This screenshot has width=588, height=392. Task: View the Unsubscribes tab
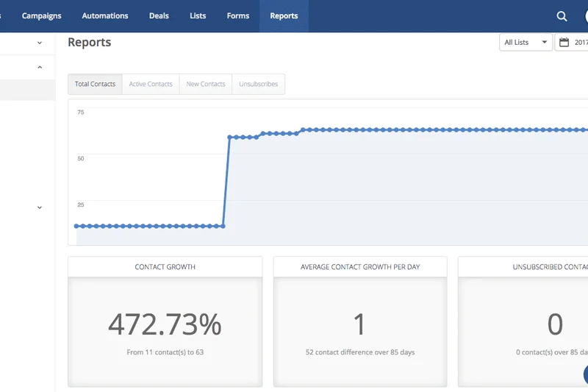(x=259, y=84)
